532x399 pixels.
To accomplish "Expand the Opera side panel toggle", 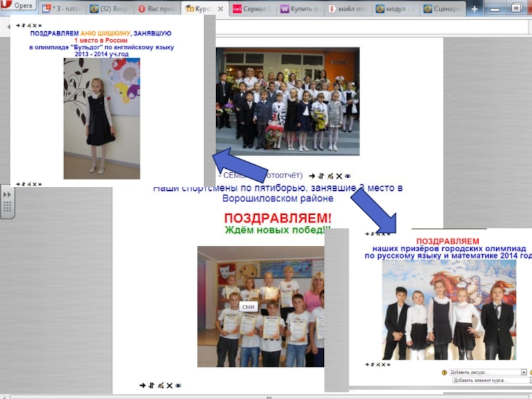I will click(x=7, y=200).
